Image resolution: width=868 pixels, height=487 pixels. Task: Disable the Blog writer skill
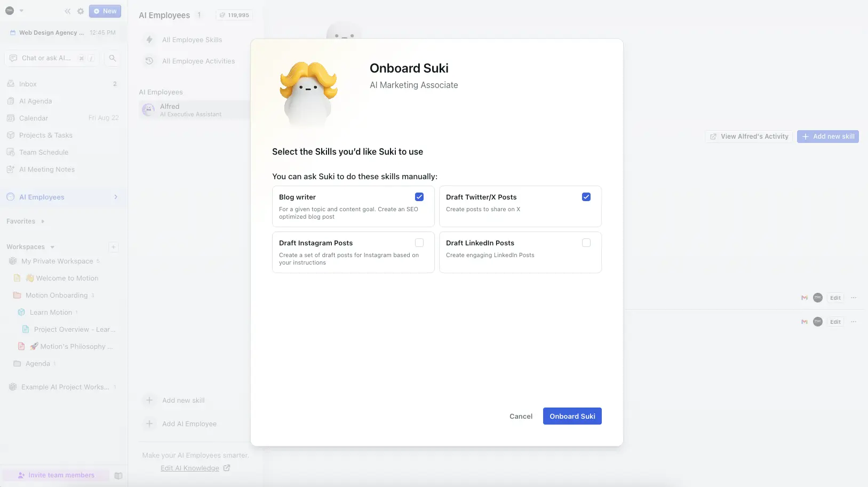(419, 197)
